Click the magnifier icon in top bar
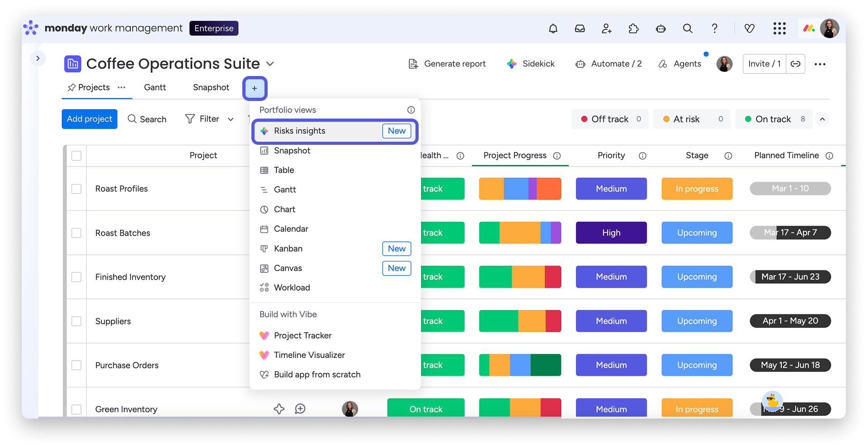Screen dimensions: 868x448 point(688,29)
